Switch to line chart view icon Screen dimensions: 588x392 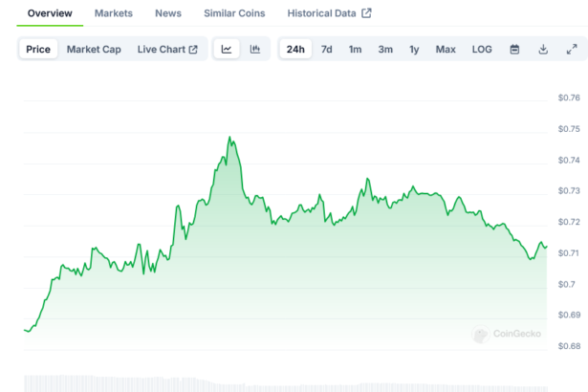(x=227, y=49)
